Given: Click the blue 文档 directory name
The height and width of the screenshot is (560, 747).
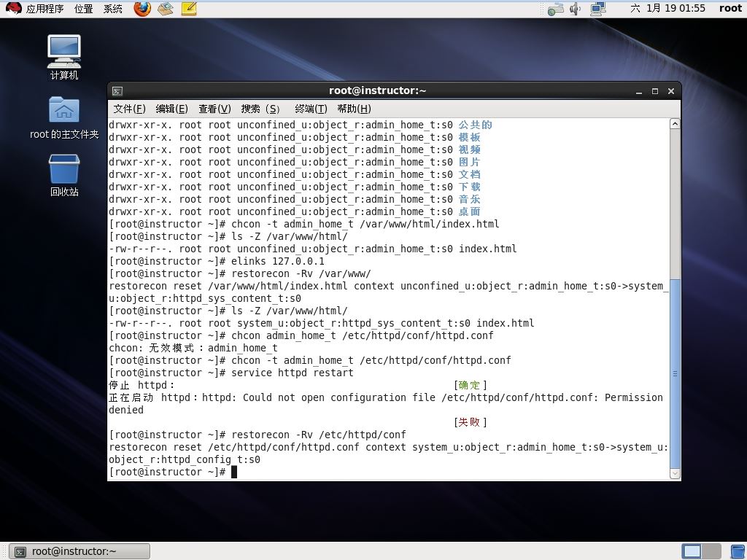Looking at the screenshot, I should pyautogui.click(x=470, y=174).
